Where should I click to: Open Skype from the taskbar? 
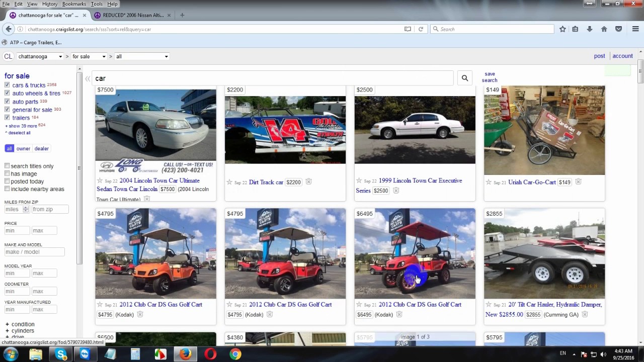(x=61, y=354)
